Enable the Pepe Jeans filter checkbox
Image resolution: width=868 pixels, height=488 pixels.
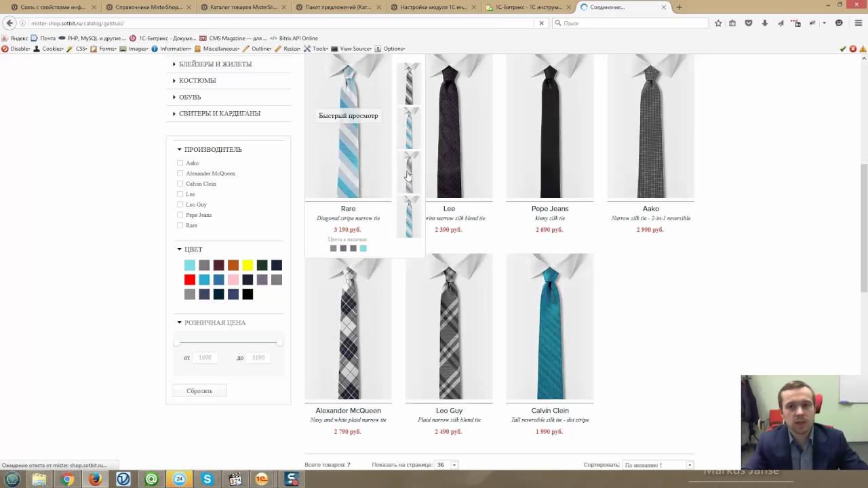coord(180,215)
